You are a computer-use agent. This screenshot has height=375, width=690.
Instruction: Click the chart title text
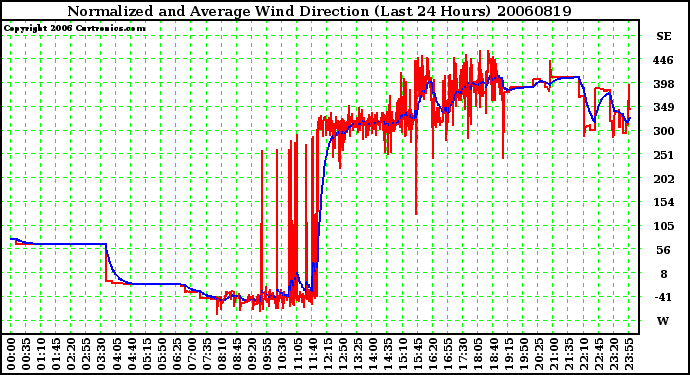click(319, 11)
